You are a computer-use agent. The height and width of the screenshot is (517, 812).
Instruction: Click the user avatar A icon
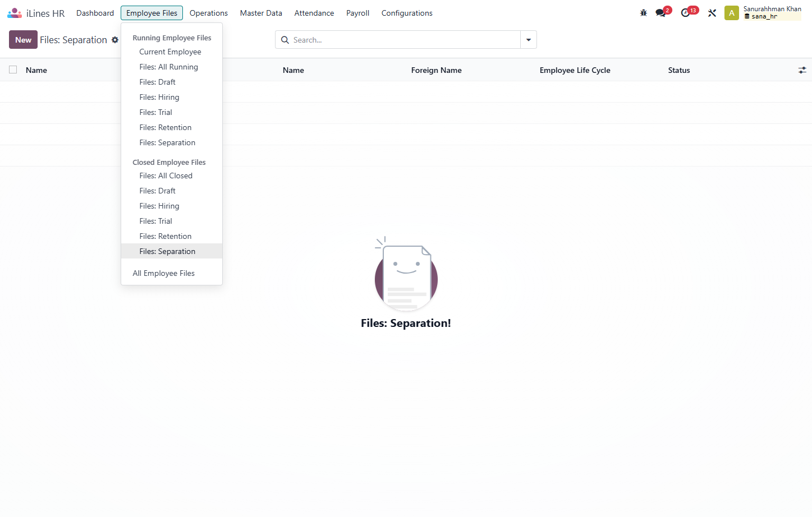[732, 13]
